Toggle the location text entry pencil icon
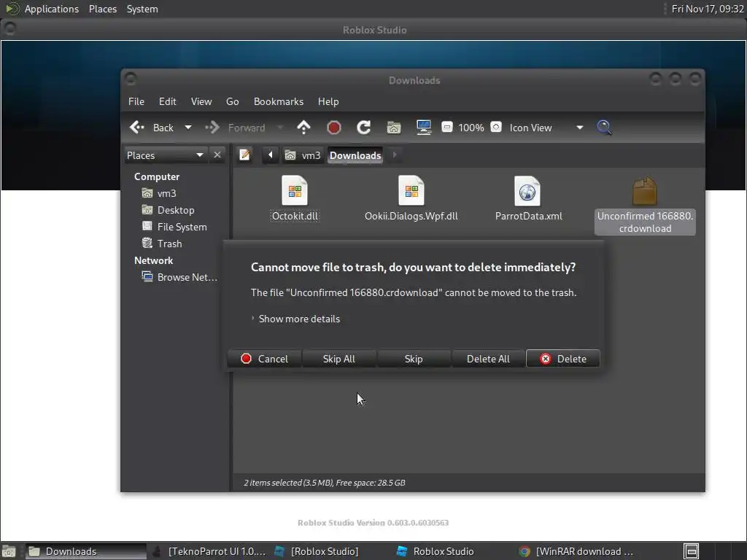This screenshot has width=747, height=560. [245, 155]
